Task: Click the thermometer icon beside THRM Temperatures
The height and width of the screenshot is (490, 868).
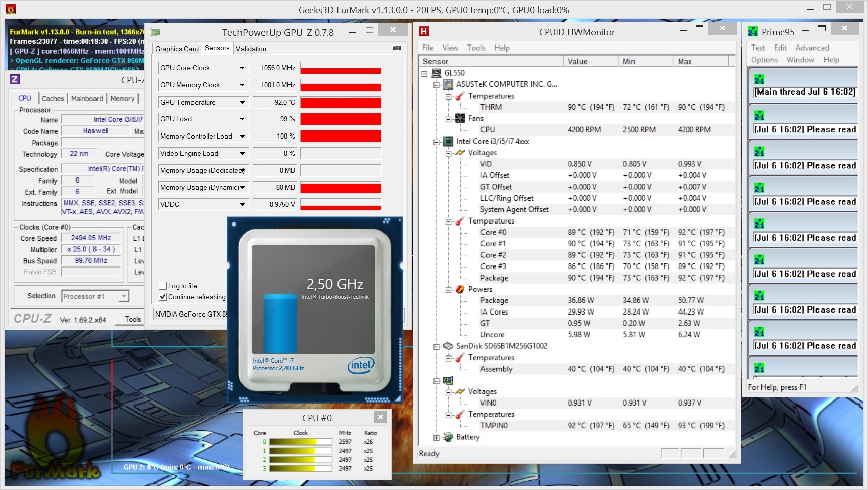Action: point(460,96)
